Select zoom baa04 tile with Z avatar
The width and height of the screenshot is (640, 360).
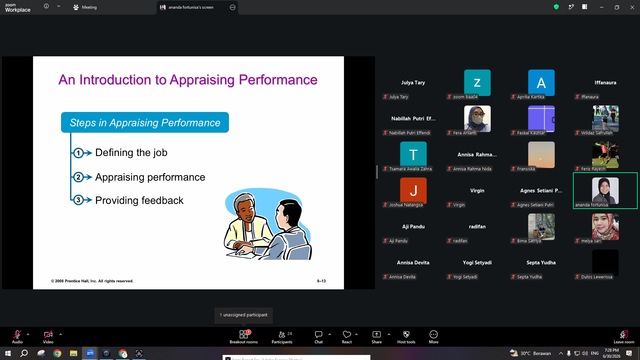coord(477,83)
